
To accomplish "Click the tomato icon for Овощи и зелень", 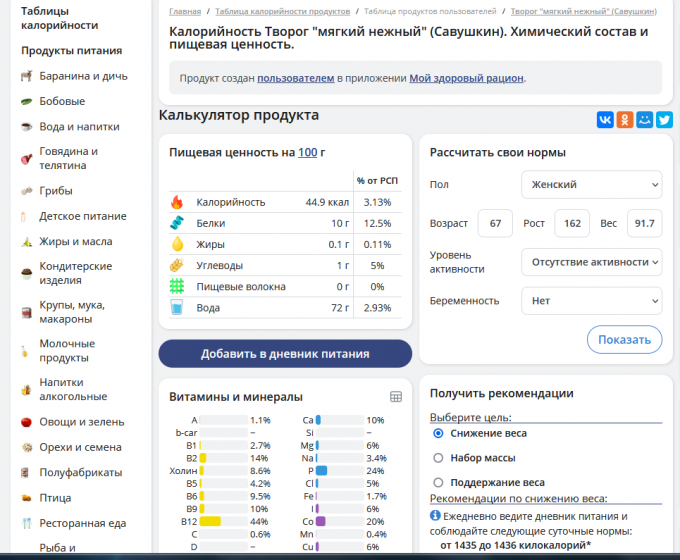I will click(26, 422).
